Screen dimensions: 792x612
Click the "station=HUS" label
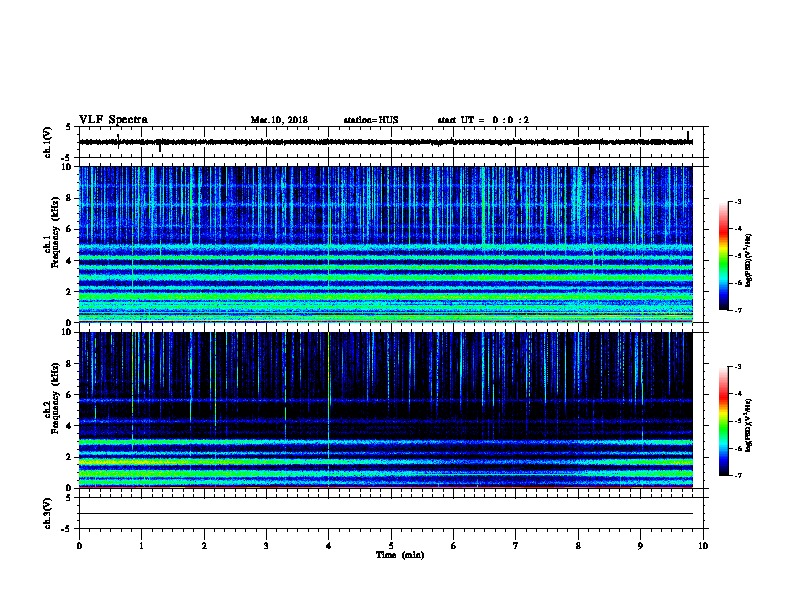(371, 120)
